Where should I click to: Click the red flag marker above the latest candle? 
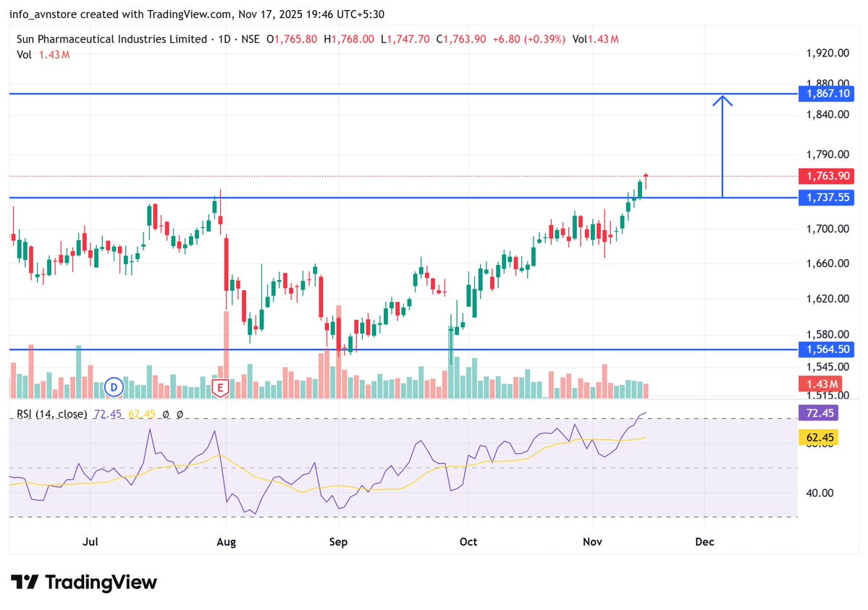645,174
